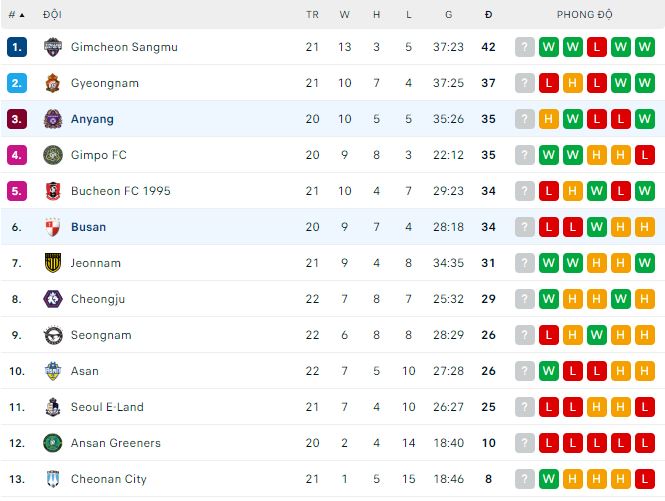Sort by the G goals column header
Viewport: 665px width, 501px height.
(449, 15)
